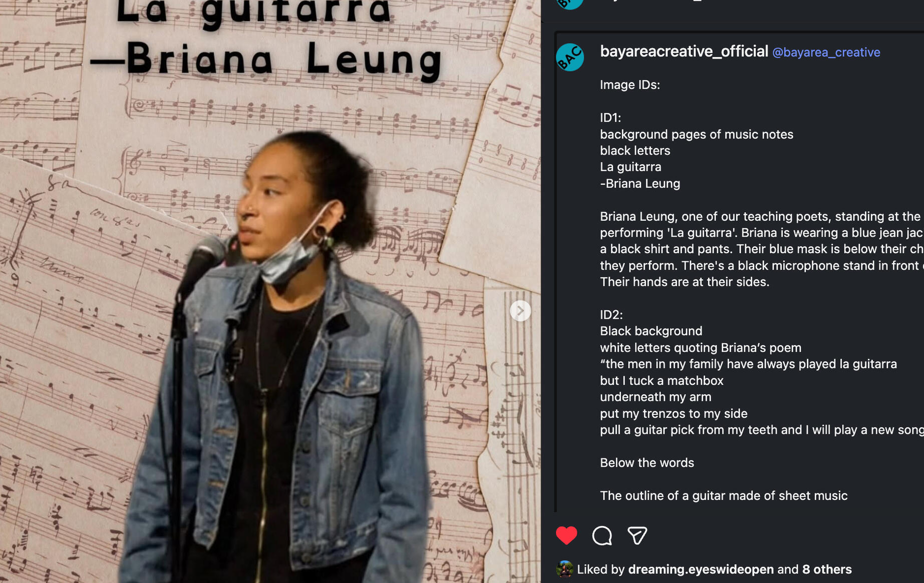924x583 pixels.
Task: Select the 'Below the words' caption line
Action: [x=647, y=462]
